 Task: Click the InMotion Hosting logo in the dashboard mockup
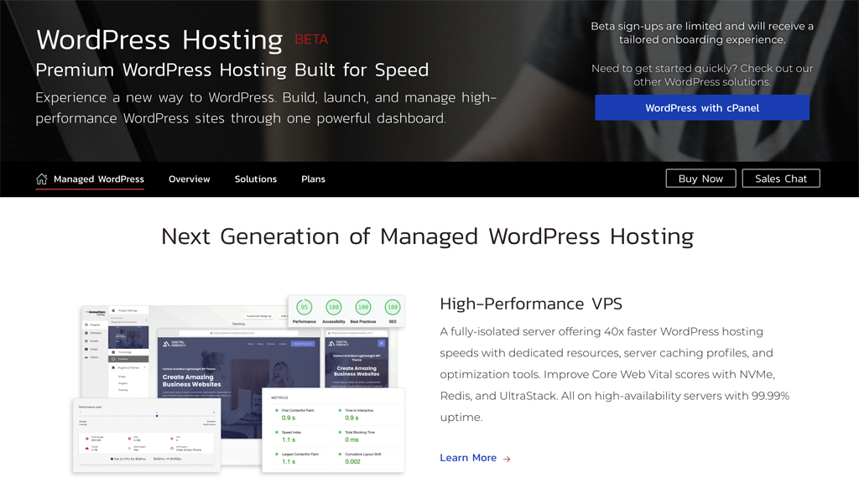[x=96, y=313]
